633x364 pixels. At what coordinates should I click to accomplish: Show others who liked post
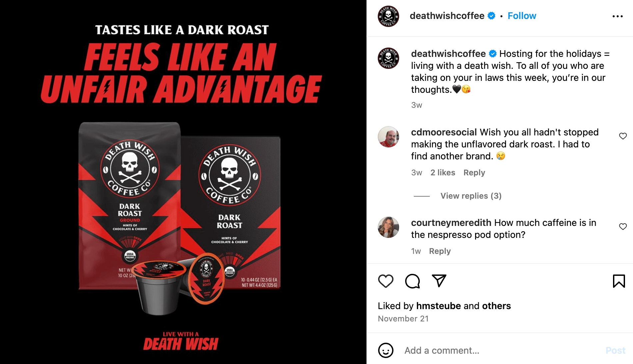click(496, 306)
